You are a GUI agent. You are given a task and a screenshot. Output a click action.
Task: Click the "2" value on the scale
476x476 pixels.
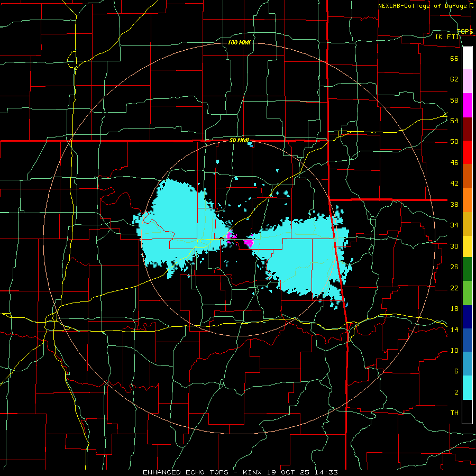456,392
